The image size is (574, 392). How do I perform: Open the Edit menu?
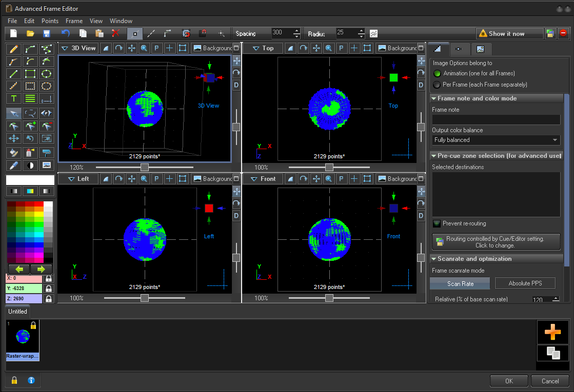point(29,21)
